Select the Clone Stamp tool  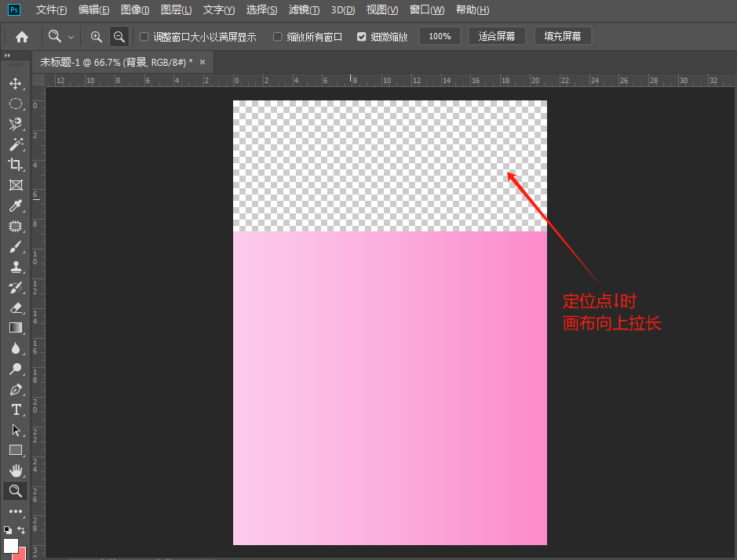pyautogui.click(x=16, y=267)
